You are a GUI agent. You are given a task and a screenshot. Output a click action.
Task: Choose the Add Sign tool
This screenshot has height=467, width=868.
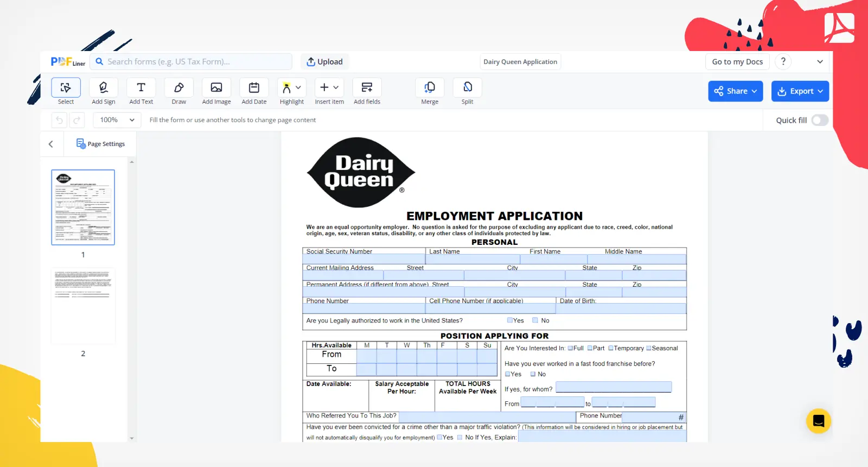pos(103,91)
